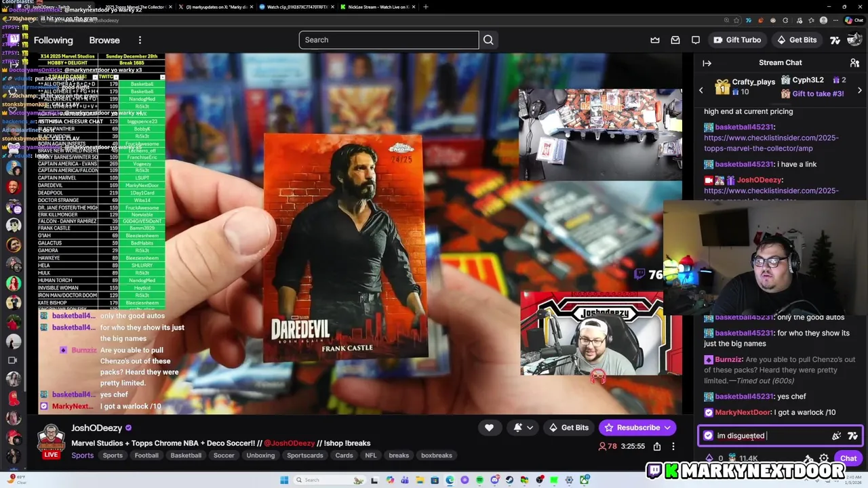Switch to the Watch clip browser tab
Viewport: 868px width, 488px height.
tap(297, 7)
